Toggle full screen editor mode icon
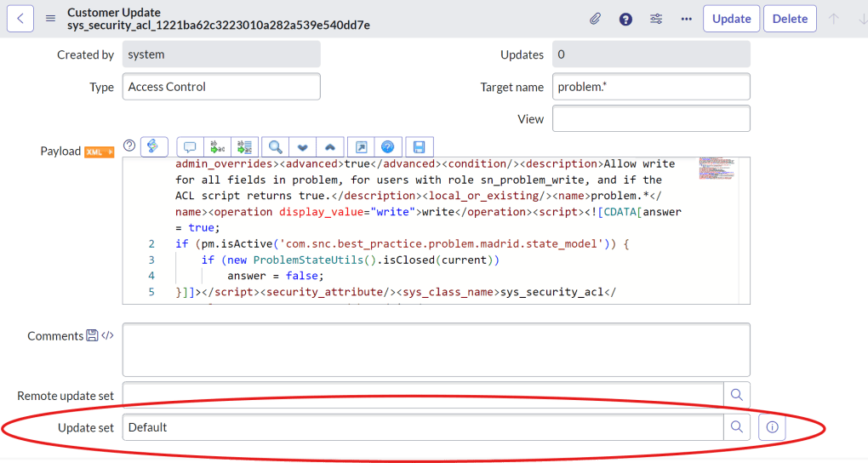Viewport: 868px width, 463px height. click(x=361, y=146)
